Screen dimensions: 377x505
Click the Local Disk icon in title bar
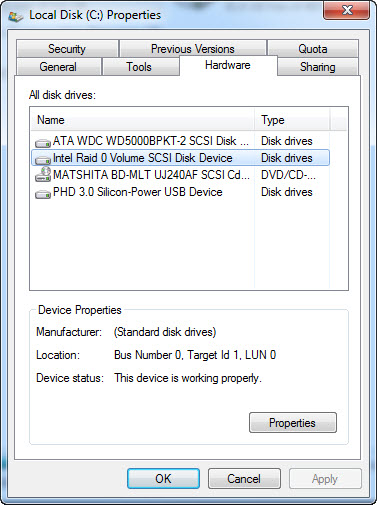[16, 16]
